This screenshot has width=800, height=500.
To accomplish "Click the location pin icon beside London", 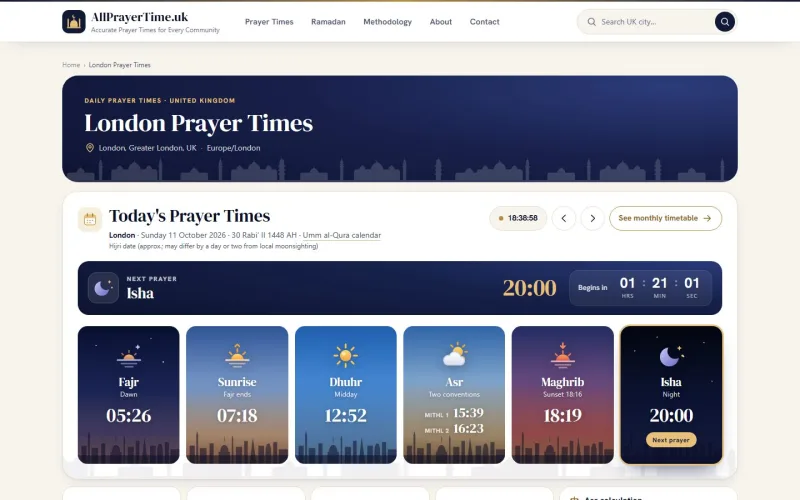I will [90, 147].
